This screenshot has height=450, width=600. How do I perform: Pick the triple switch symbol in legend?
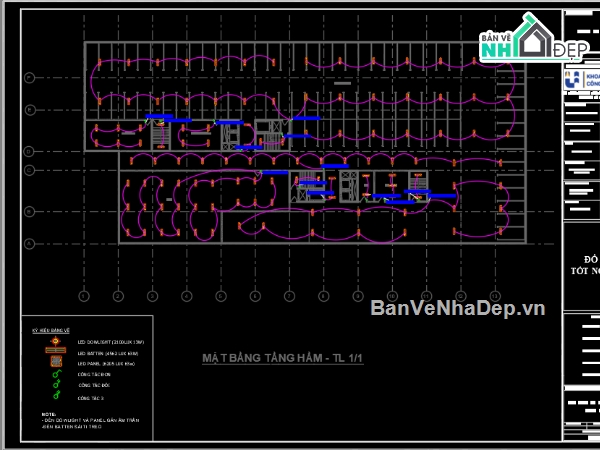57,395
